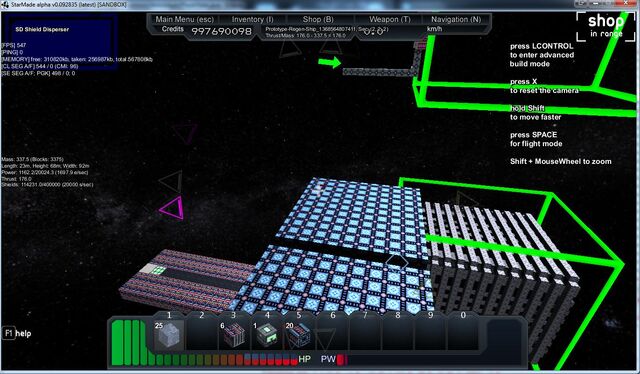This screenshot has width=640, height=374.
Task: Open the Weapon (T) tab
Action: 390,19
